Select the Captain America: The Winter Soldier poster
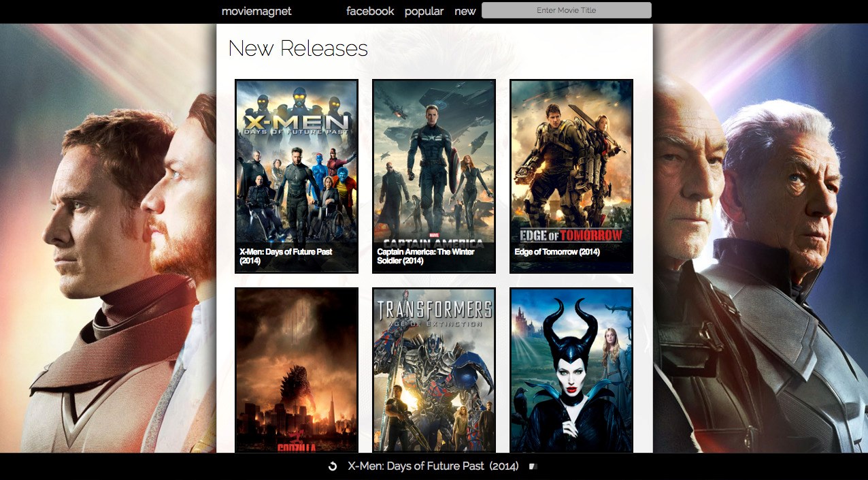 (434, 163)
